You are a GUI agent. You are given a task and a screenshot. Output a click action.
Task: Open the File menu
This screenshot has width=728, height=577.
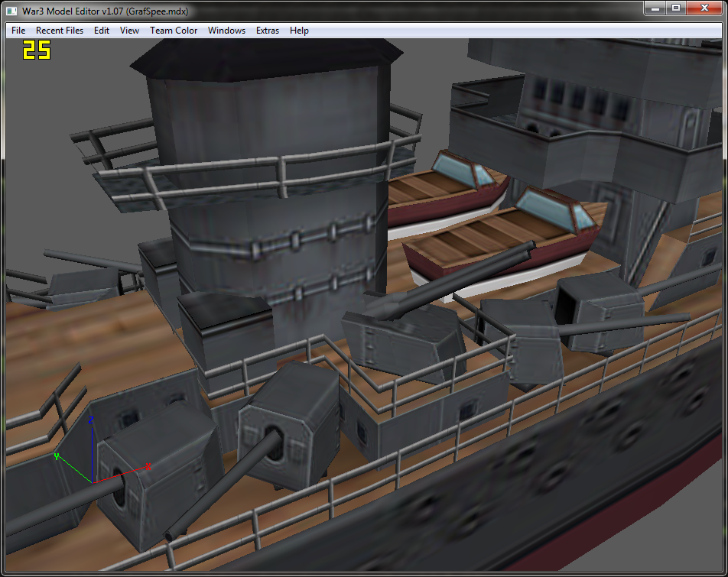point(18,31)
